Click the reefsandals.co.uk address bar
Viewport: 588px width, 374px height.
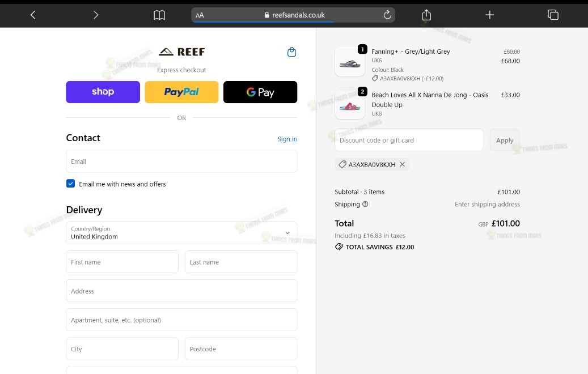293,15
